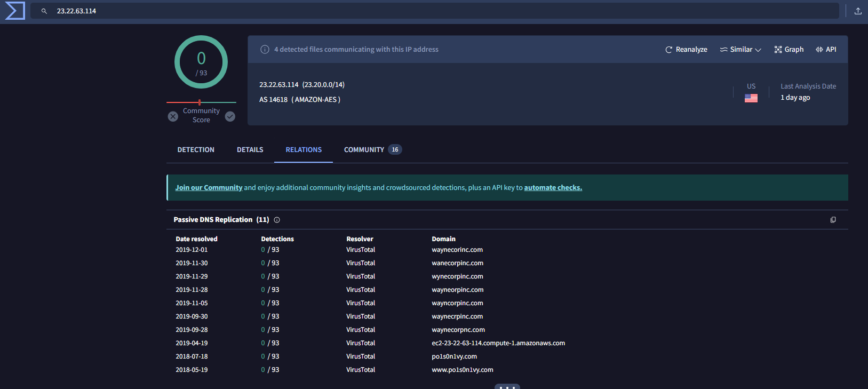The width and height of the screenshot is (868, 389).
Task: Click the VirusTotal resolver in the 2019-11-05 row
Action: tap(361, 303)
